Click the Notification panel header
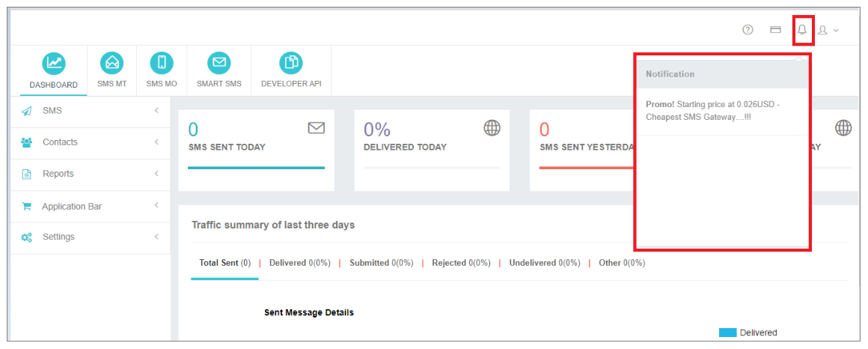This screenshot has width=868, height=349. [x=722, y=74]
